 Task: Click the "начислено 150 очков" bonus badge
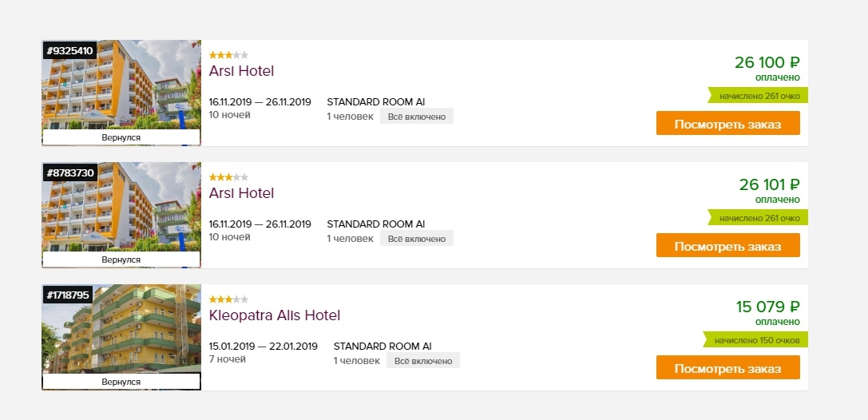pos(757,340)
